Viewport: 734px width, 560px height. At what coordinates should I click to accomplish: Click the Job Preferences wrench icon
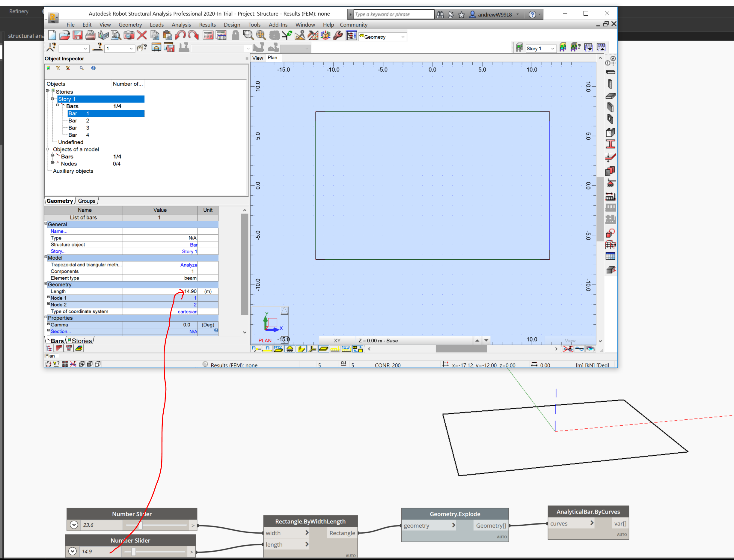(x=338, y=35)
